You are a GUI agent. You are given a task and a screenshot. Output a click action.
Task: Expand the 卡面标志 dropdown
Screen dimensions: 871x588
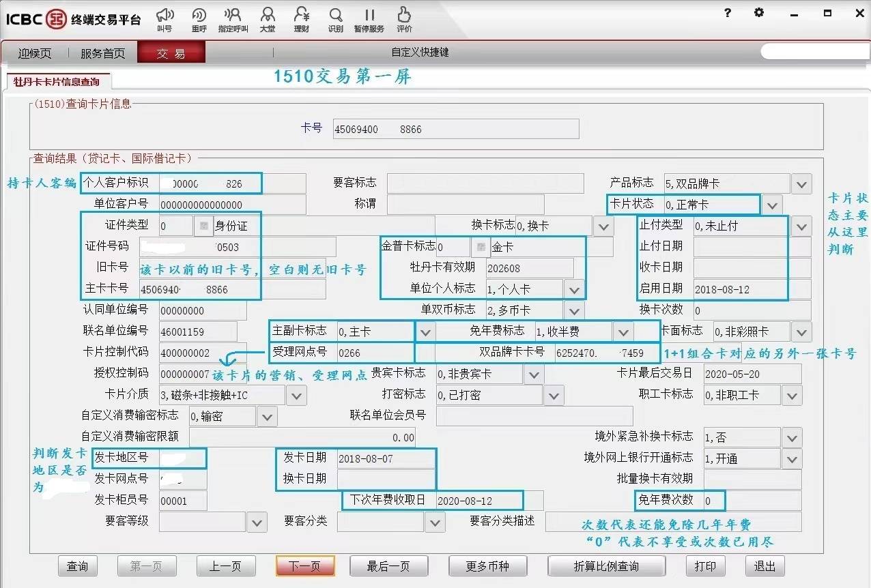pos(801,332)
